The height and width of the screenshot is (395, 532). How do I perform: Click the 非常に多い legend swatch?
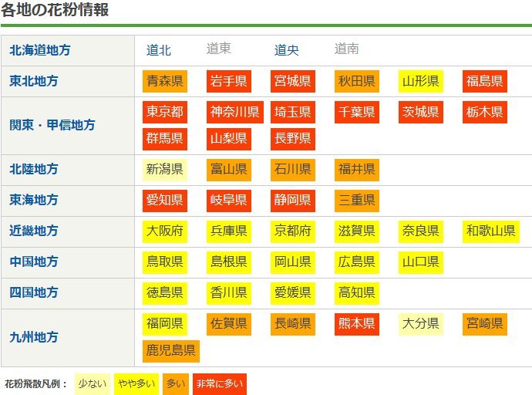click(220, 383)
